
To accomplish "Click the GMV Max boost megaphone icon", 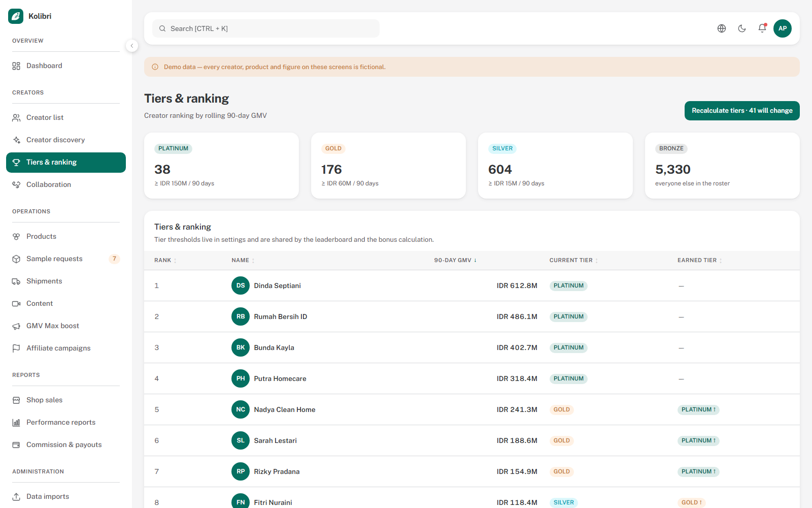I will (x=16, y=326).
